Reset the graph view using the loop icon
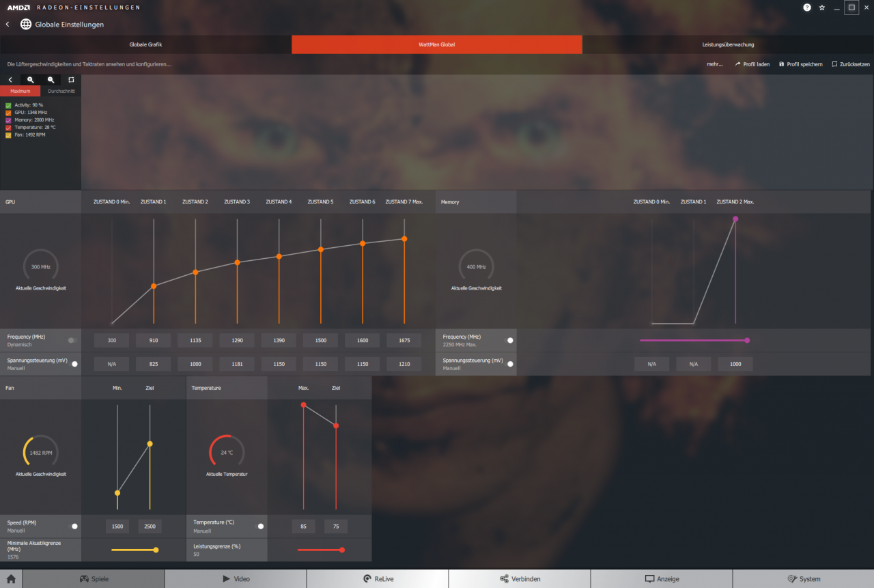The image size is (874, 588). tap(71, 80)
